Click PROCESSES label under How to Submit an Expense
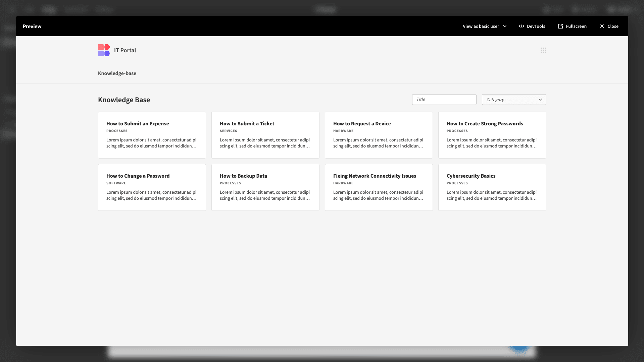This screenshot has height=362, width=644. pyautogui.click(x=117, y=131)
